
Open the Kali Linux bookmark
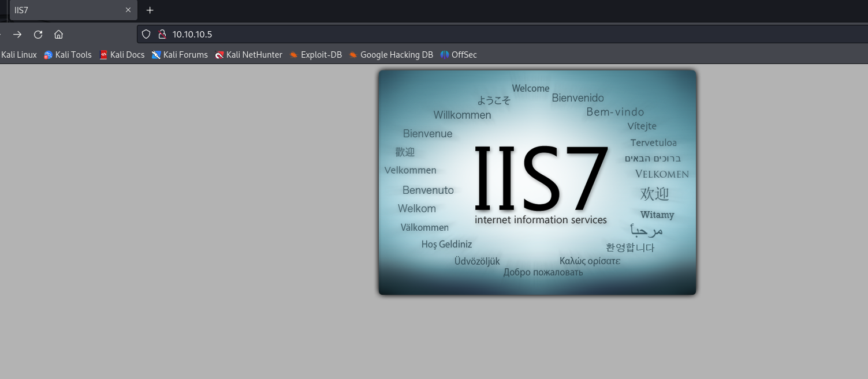(18, 55)
